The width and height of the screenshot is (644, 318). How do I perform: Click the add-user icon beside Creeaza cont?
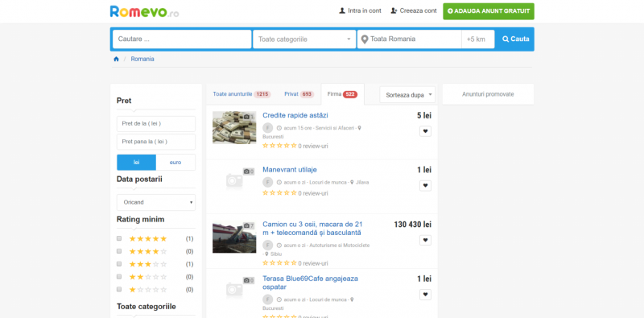click(x=394, y=10)
